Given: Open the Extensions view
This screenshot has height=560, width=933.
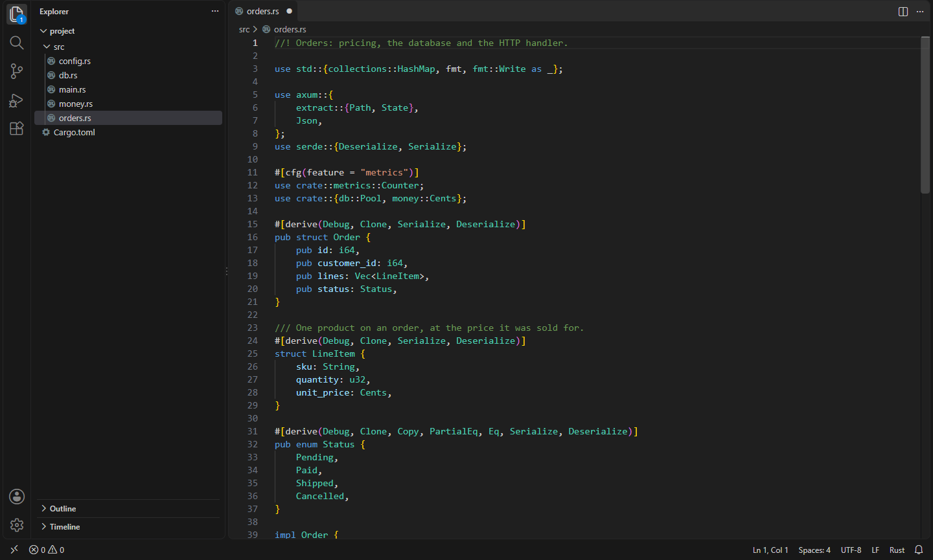Looking at the screenshot, I should pos(17,128).
